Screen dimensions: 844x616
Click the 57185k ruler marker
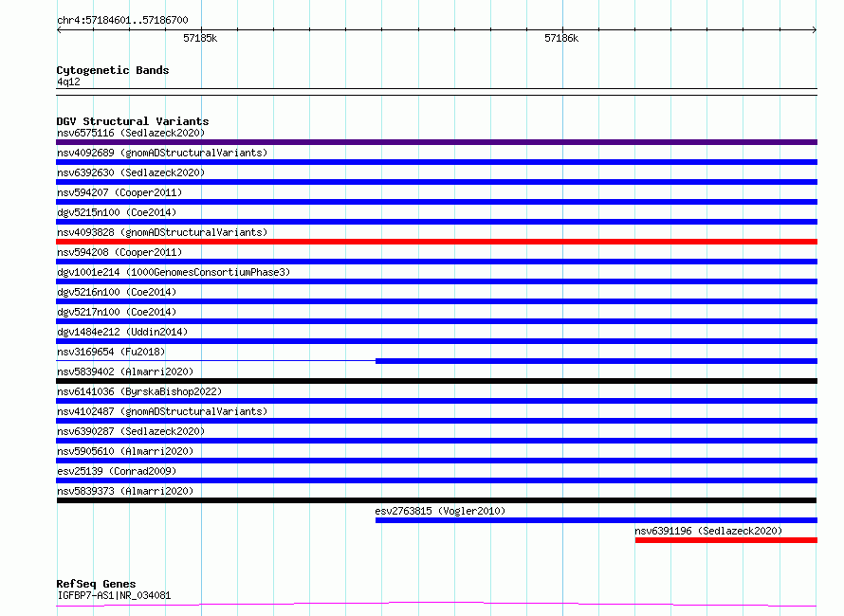pyautogui.click(x=200, y=38)
